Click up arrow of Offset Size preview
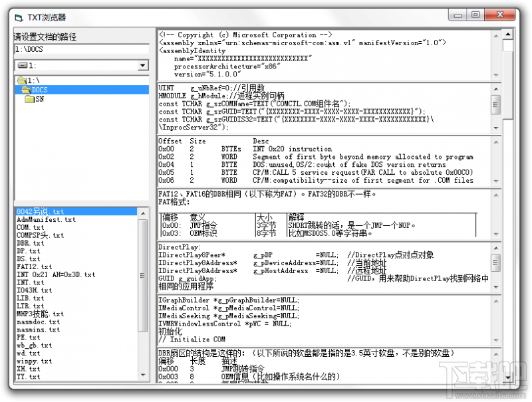The image size is (532, 402). pos(496,142)
